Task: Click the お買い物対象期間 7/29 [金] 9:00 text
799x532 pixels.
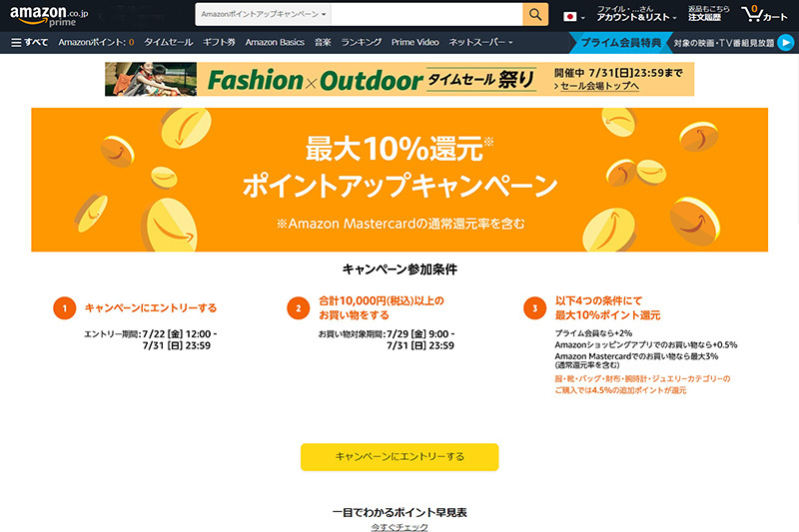Action: [x=387, y=334]
